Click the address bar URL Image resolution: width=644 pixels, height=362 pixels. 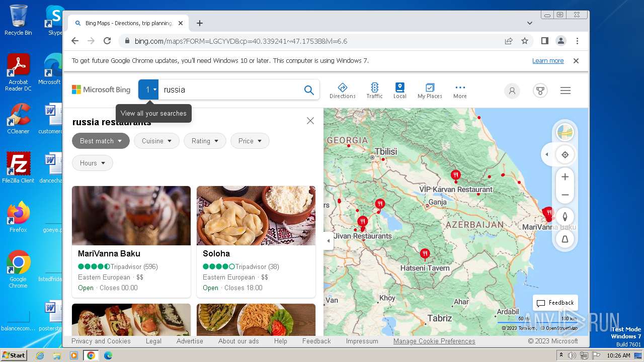(x=241, y=41)
